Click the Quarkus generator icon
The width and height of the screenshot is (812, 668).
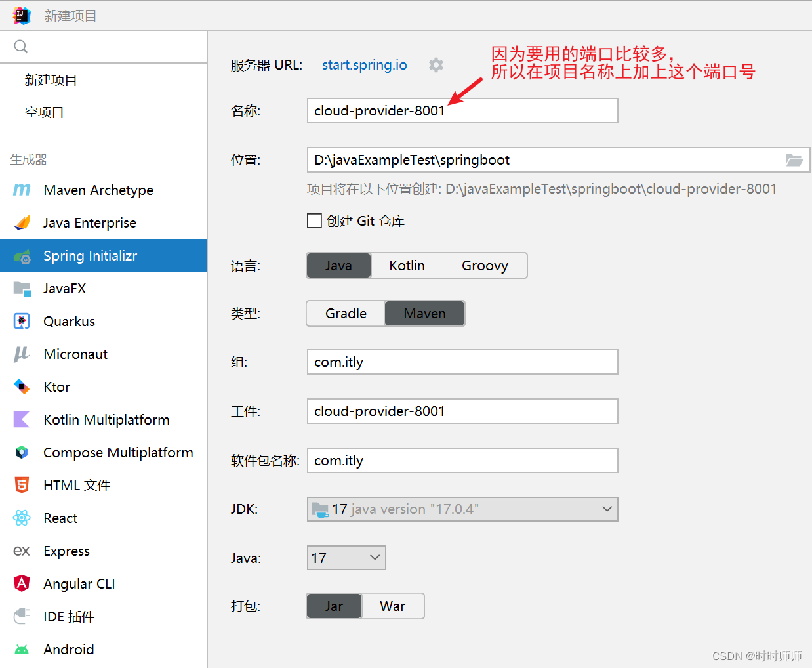pos(22,321)
